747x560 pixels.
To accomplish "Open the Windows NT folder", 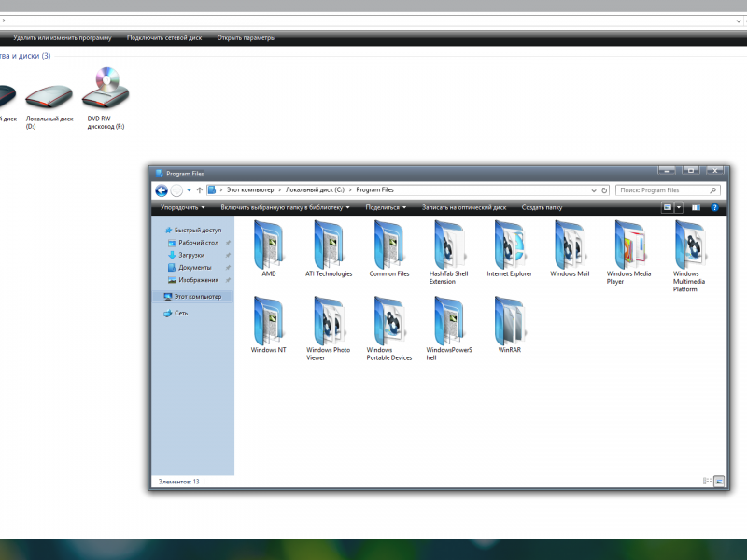I will tap(269, 325).
